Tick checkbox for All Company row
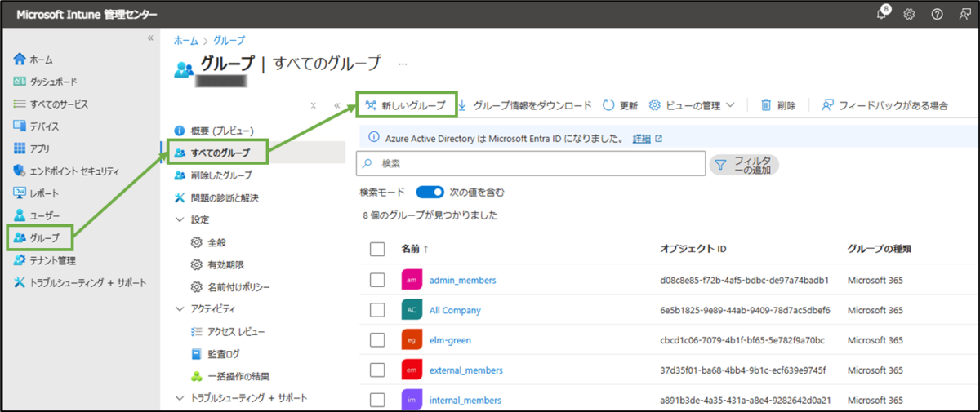The width and height of the screenshot is (980, 412). pos(377,310)
